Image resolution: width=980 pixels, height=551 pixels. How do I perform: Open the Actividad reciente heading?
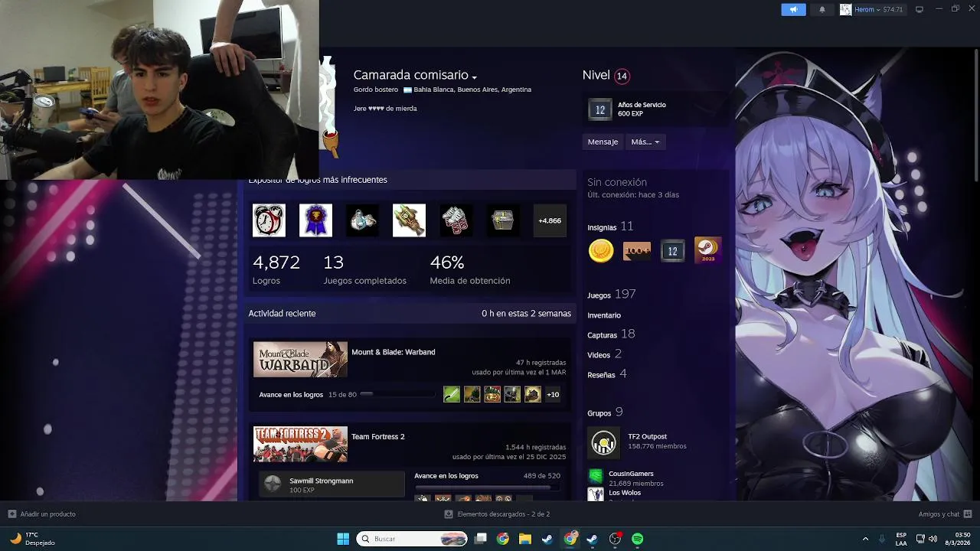click(282, 313)
